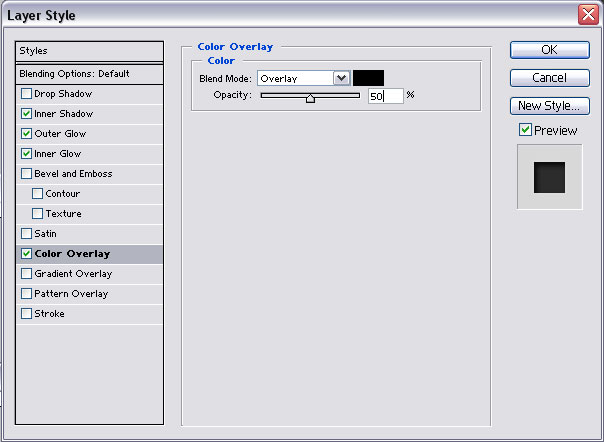
Task: Open the Blend Mode dropdown arrow
Action: click(341, 78)
